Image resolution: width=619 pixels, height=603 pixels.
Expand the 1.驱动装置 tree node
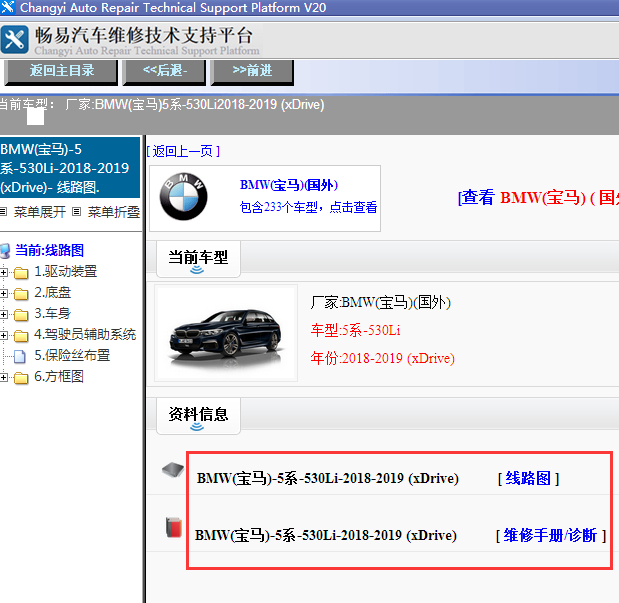point(4,272)
